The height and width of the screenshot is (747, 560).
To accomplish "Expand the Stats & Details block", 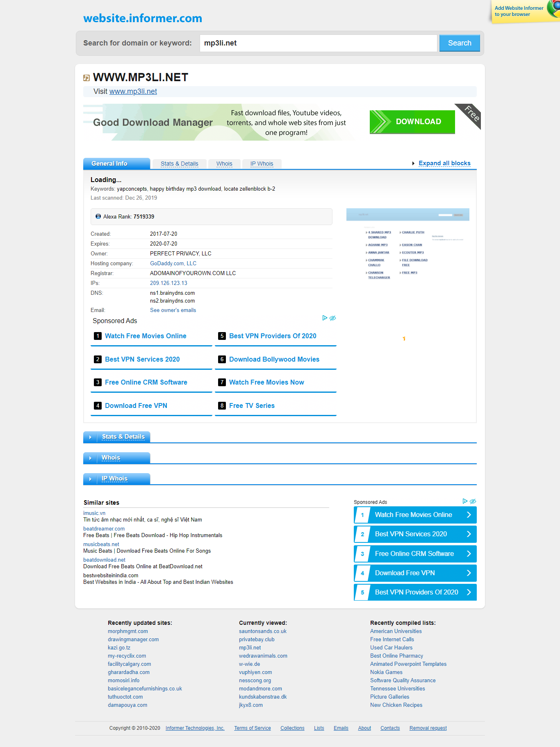I will pos(117,437).
